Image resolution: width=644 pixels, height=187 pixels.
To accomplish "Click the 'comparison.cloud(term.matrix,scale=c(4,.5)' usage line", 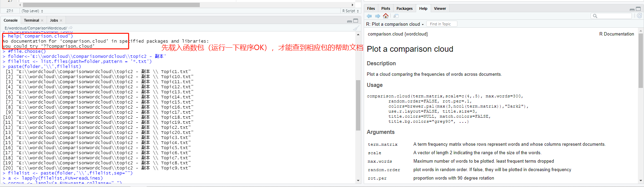I will click(x=445, y=96).
